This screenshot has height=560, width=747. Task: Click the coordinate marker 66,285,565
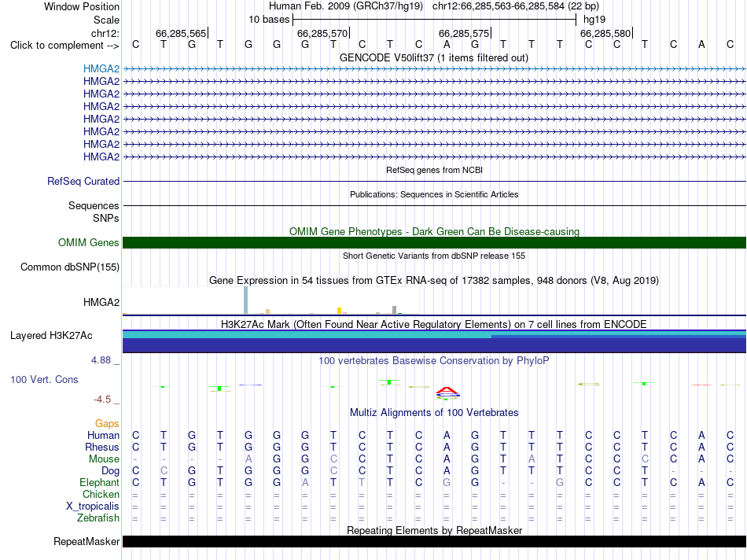[x=181, y=33]
